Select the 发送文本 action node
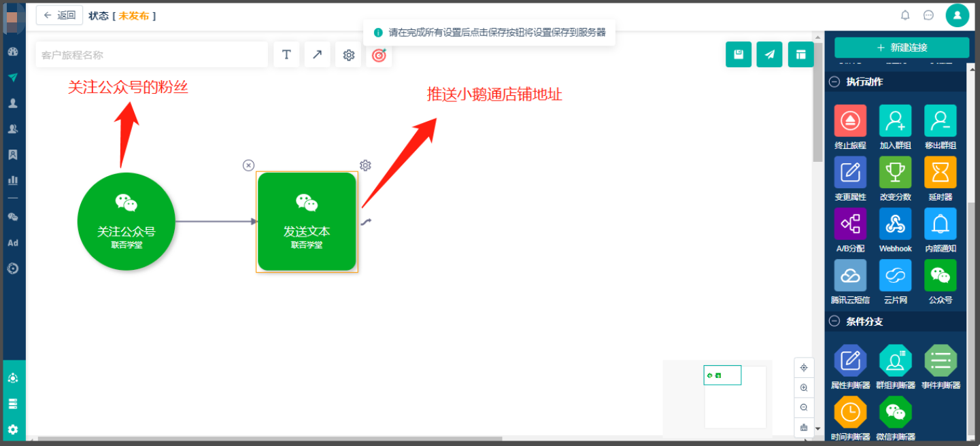The width and height of the screenshot is (980, 446). [x=307, y=222]
